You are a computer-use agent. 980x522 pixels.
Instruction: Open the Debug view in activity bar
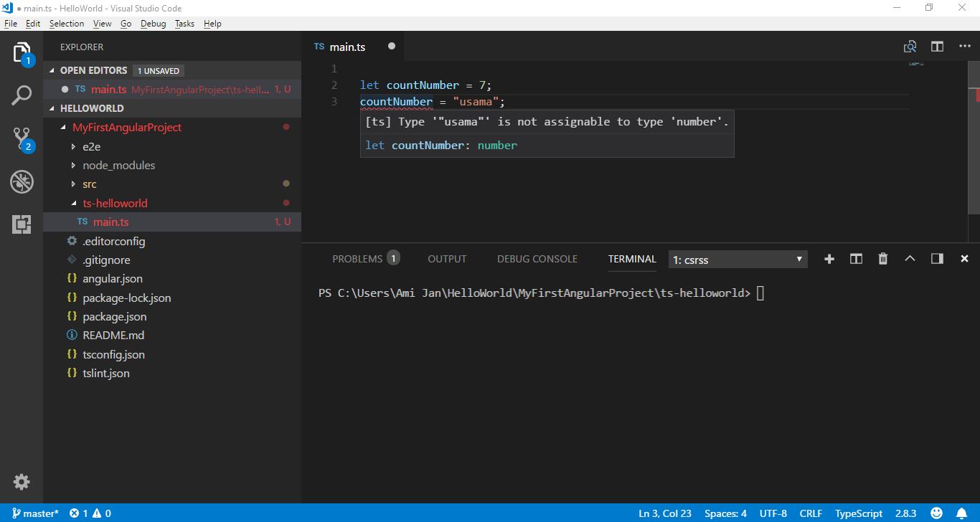coord(22,181)
